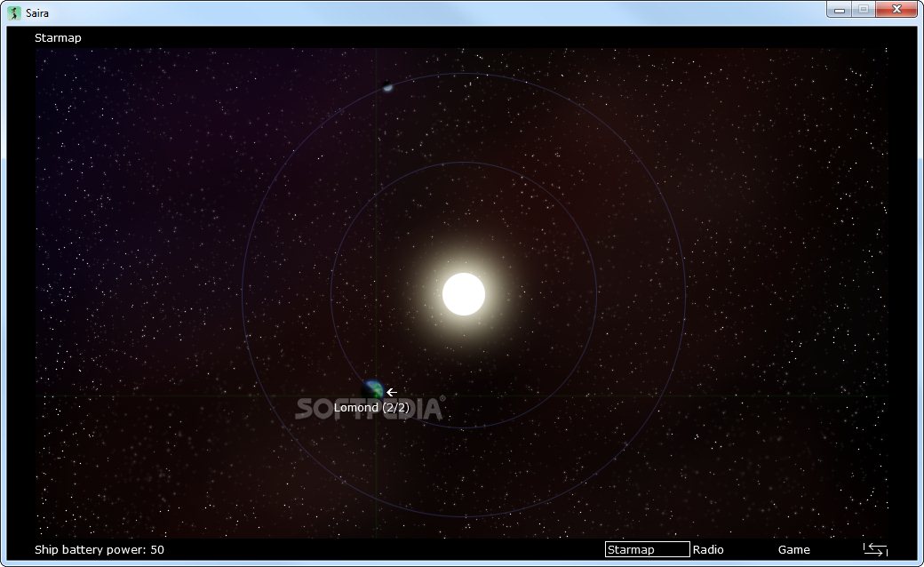The image size is (924, 567).
Task: Close the Saira window
Action: coord(896,10)
